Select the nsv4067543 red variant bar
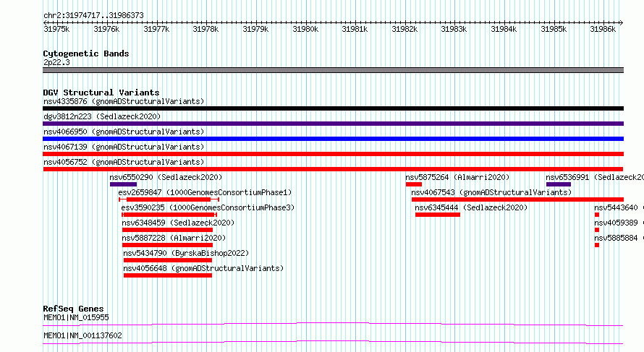 [x=517, y=199]
